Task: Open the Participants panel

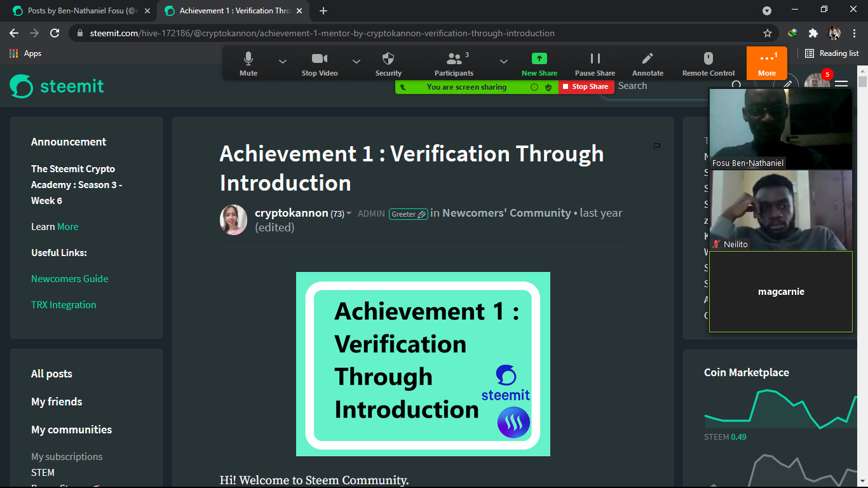Action: click(x=454, y=64)
